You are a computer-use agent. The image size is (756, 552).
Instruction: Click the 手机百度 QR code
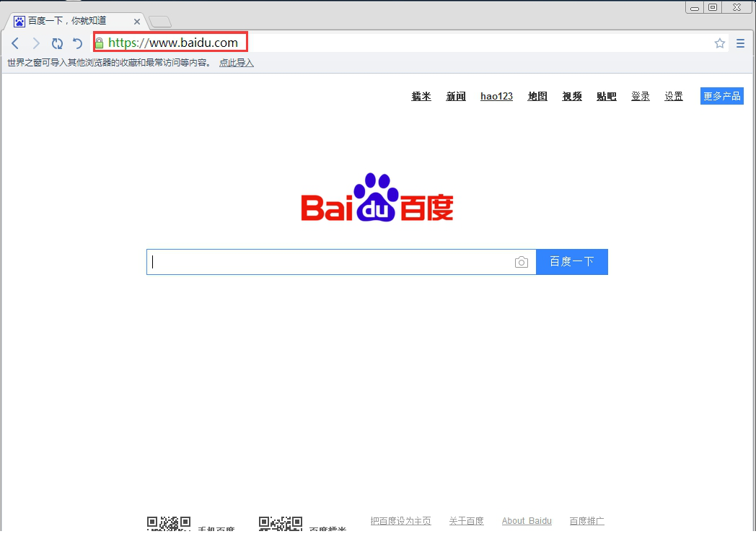tap(169, 524)
